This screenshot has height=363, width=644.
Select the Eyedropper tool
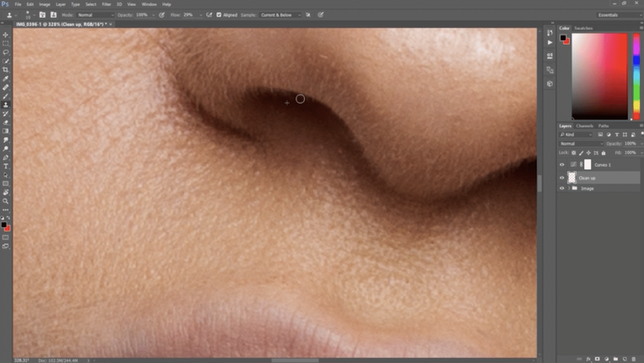pos(6,79)
